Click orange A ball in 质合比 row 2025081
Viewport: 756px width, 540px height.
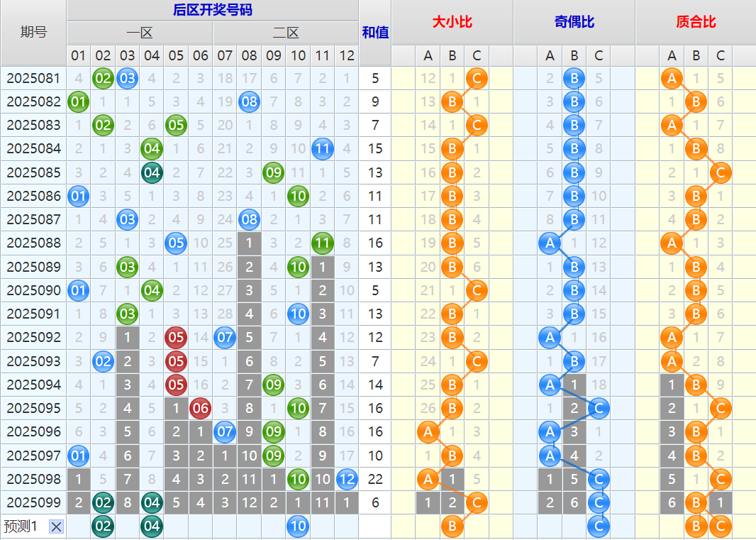click(x=672, y=78)
